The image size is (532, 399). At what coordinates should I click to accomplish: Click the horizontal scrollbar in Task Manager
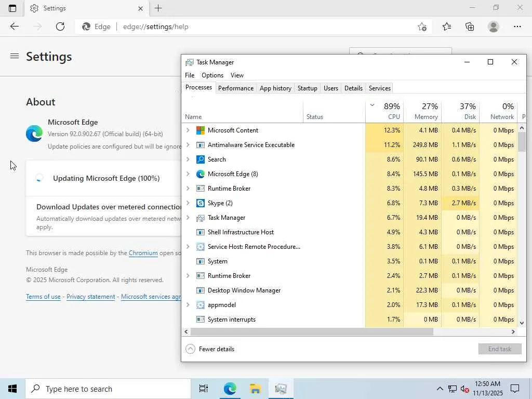pos(312,332)
